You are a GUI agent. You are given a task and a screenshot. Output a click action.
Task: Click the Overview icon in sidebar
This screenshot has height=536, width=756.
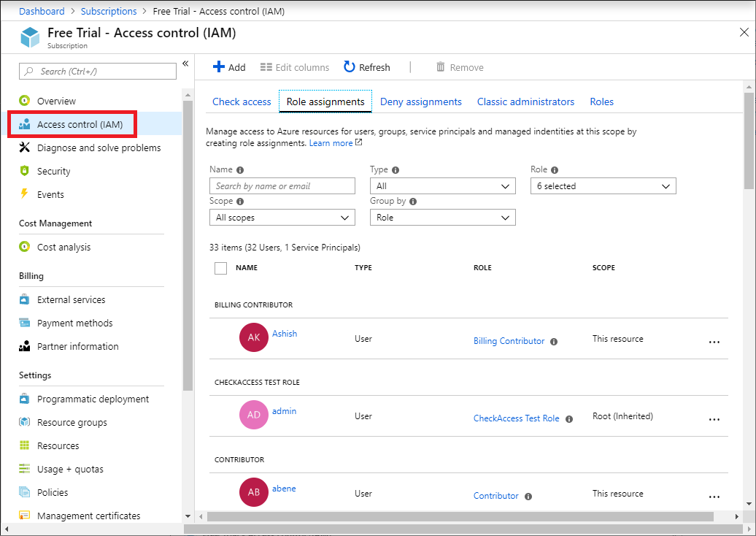pos(25,100)
